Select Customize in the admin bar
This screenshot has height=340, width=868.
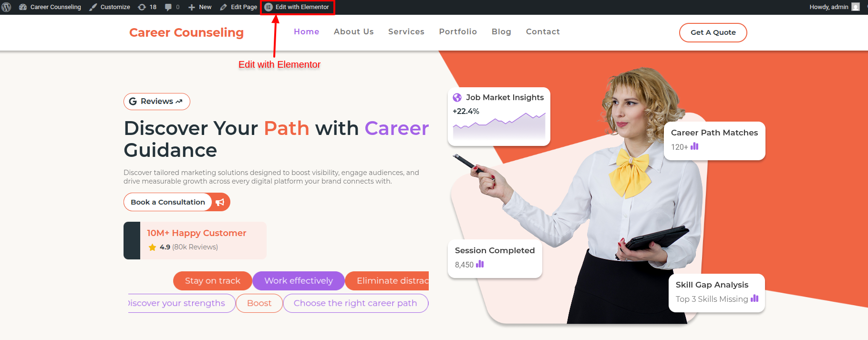(x=110, y=7)
